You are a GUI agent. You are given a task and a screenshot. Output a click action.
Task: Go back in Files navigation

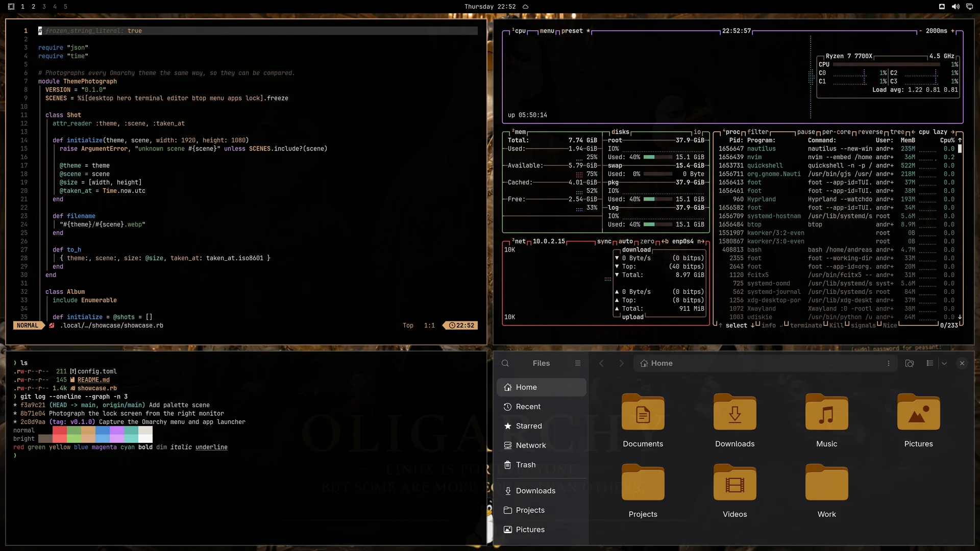(601, 363)
